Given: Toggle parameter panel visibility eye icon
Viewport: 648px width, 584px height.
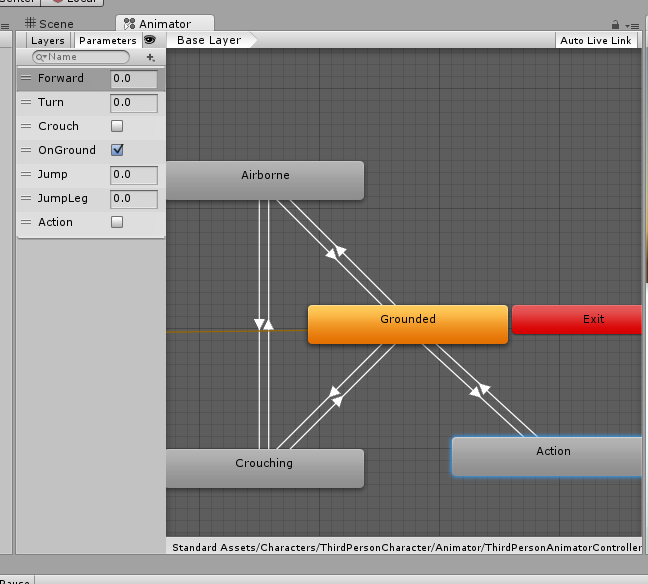Looking at the screenshot, I should click(150, 40).
